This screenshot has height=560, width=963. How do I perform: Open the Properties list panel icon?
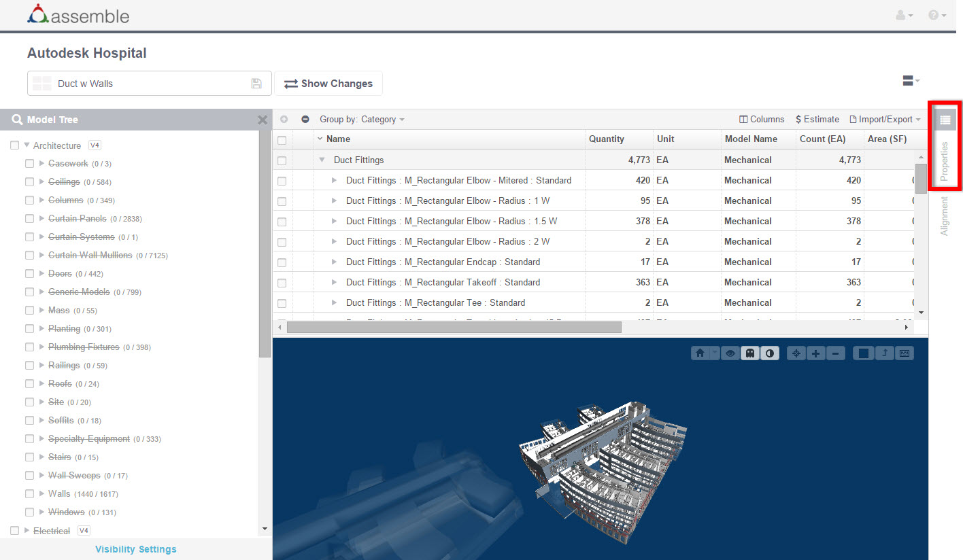(945, 120)
